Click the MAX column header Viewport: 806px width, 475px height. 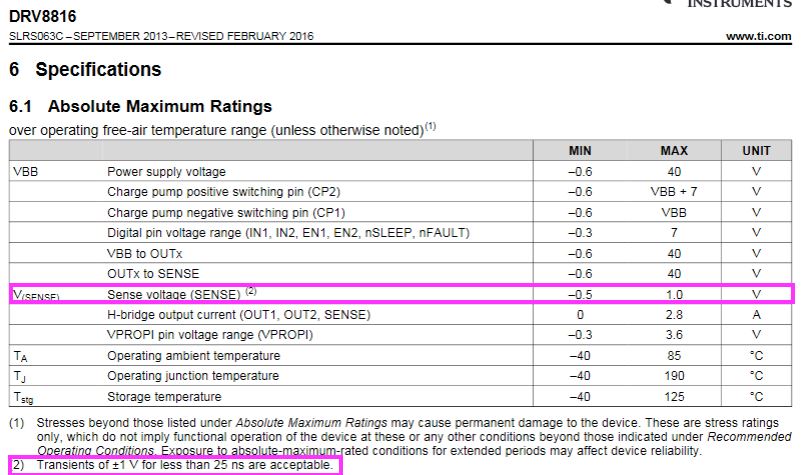[674, 151]
